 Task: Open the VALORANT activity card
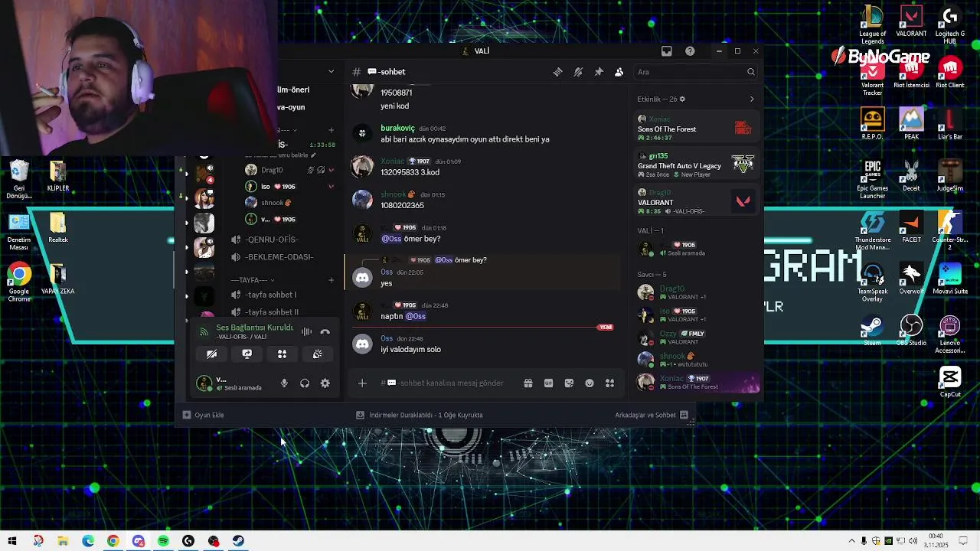click(695, 201)
